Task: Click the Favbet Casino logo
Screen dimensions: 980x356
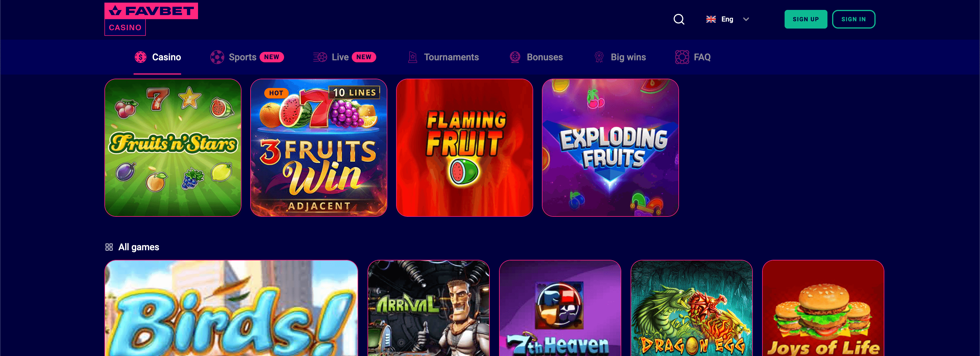Action: [151, 19]
